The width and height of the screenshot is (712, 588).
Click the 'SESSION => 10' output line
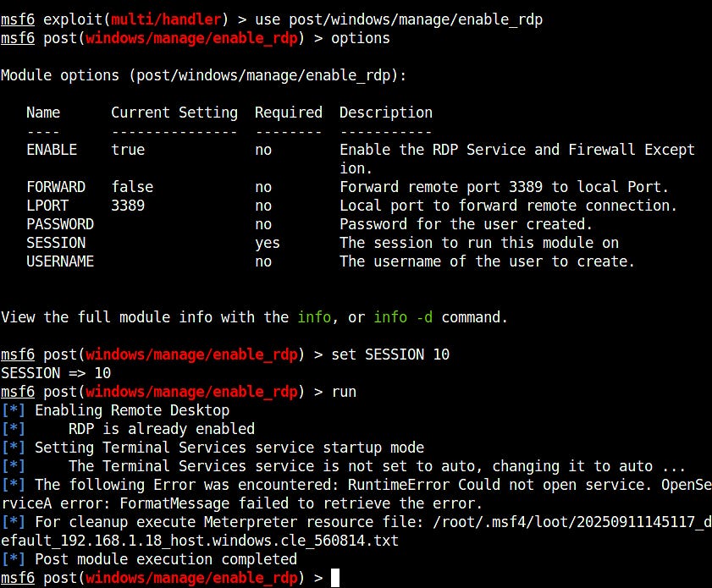56,373
